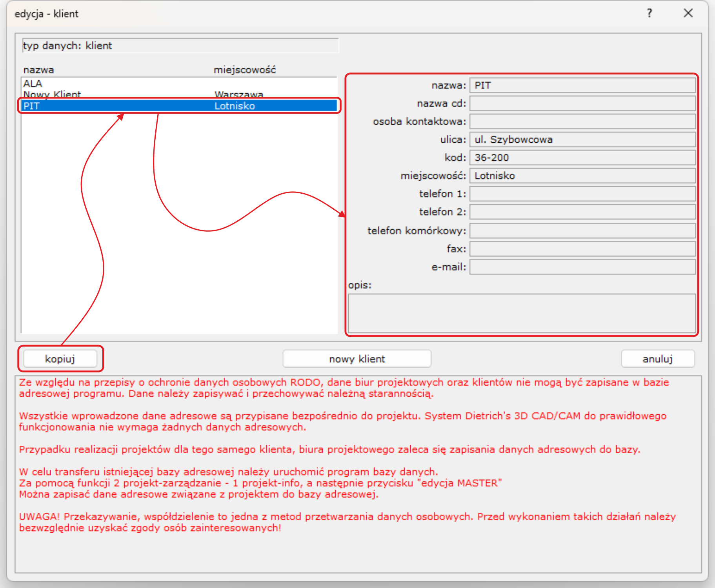Click the osoba kontaktowa field
The width and height of the screenshot is (715, 588).
(582, 122)
